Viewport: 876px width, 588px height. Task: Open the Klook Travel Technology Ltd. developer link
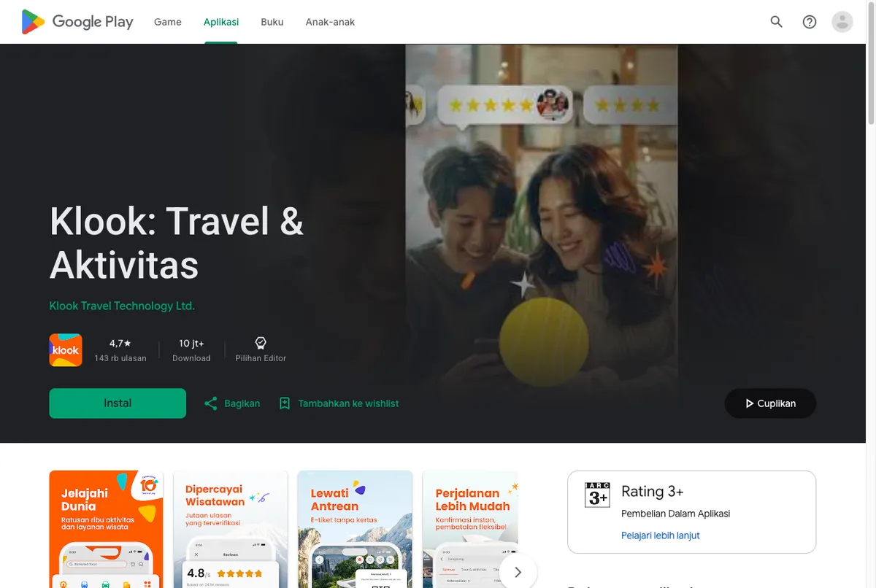[122, 306]
